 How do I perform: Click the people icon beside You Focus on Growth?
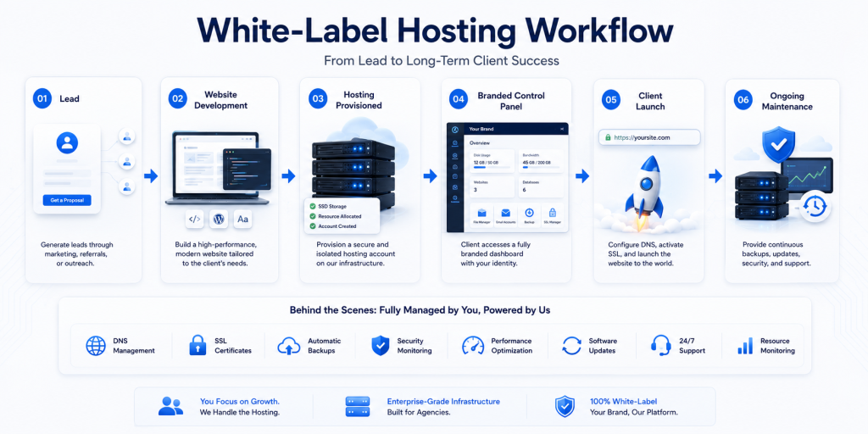point(170,406)
